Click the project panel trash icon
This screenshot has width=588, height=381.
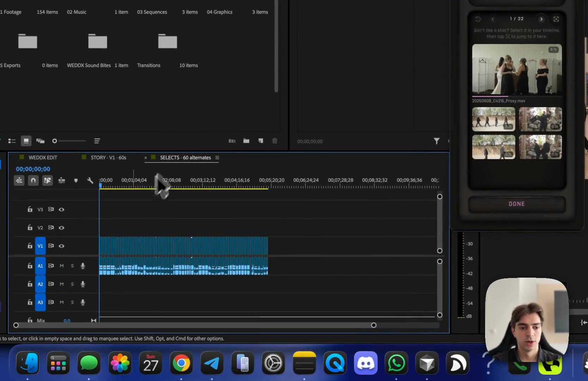click(x=275, y=141)
